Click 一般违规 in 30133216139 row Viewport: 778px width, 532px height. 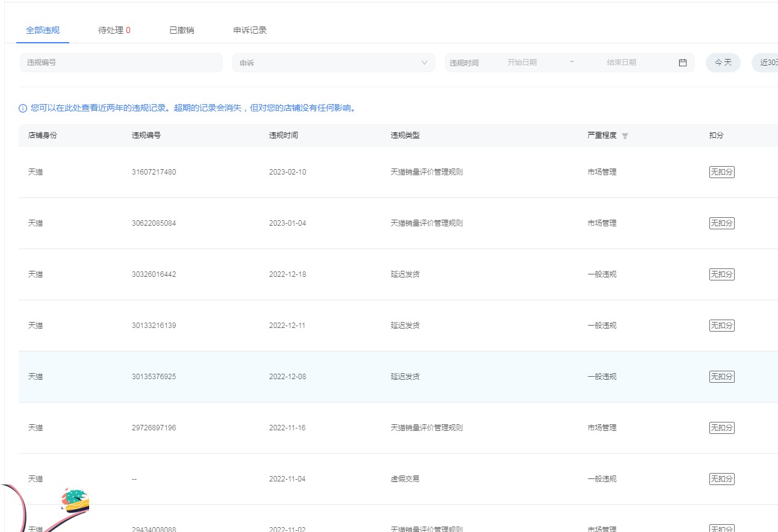coord(602,326)
